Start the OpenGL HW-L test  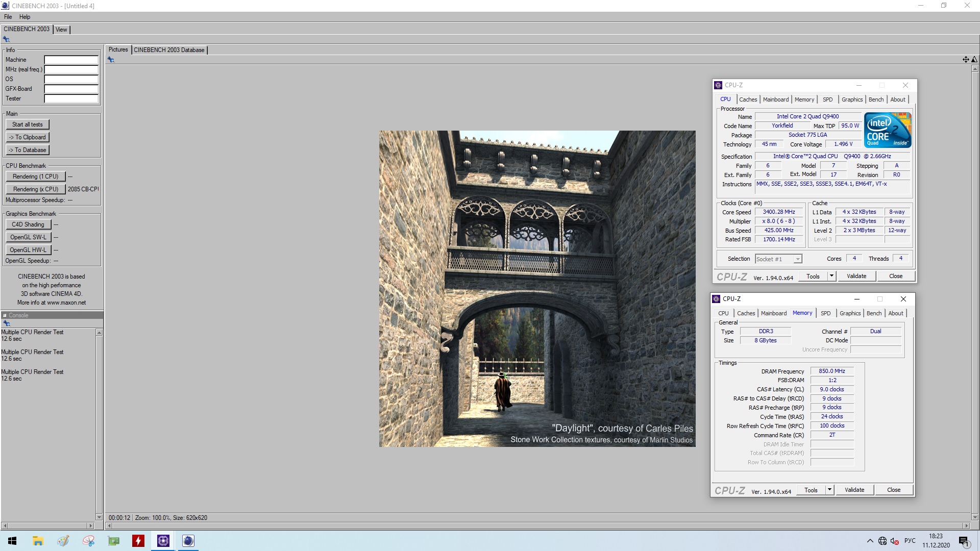(28, 250)
